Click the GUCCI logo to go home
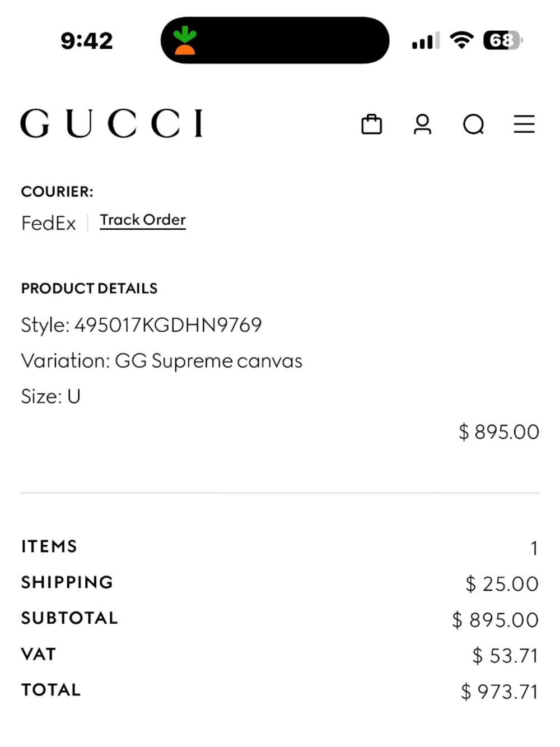 point(111,123)
